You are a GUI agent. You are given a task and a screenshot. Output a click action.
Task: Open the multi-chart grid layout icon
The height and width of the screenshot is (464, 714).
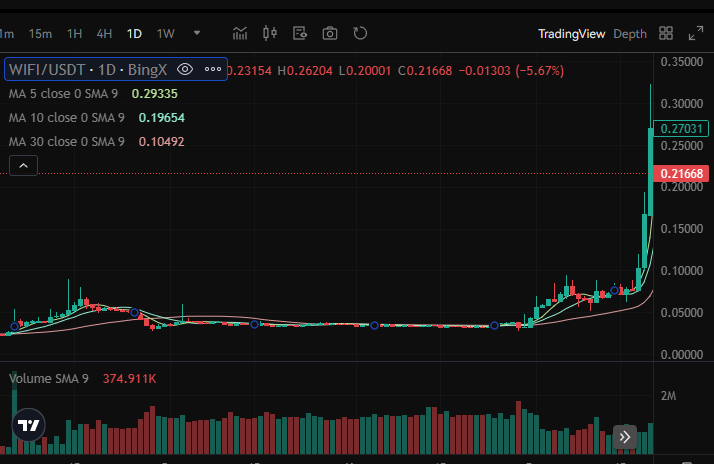(666, 33)
